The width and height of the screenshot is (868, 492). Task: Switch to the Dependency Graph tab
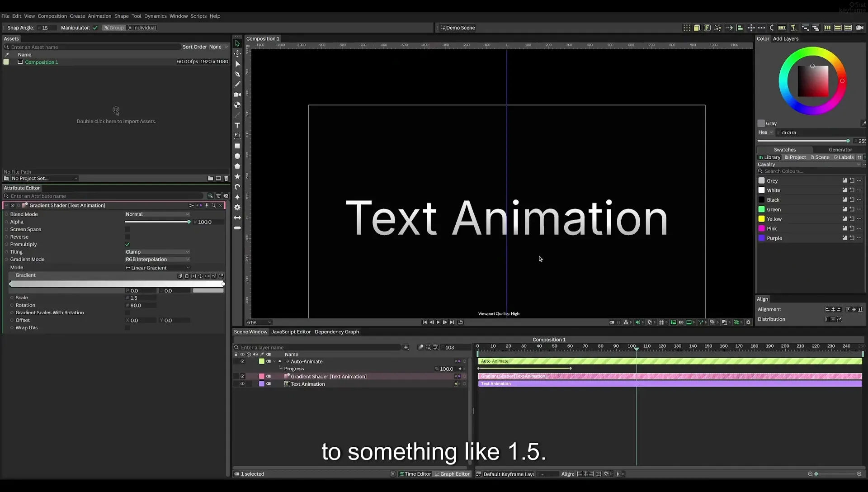337,332
